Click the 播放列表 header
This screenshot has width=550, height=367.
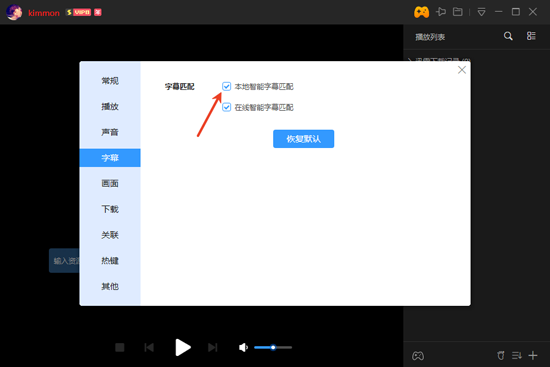[x=430, y=37]
